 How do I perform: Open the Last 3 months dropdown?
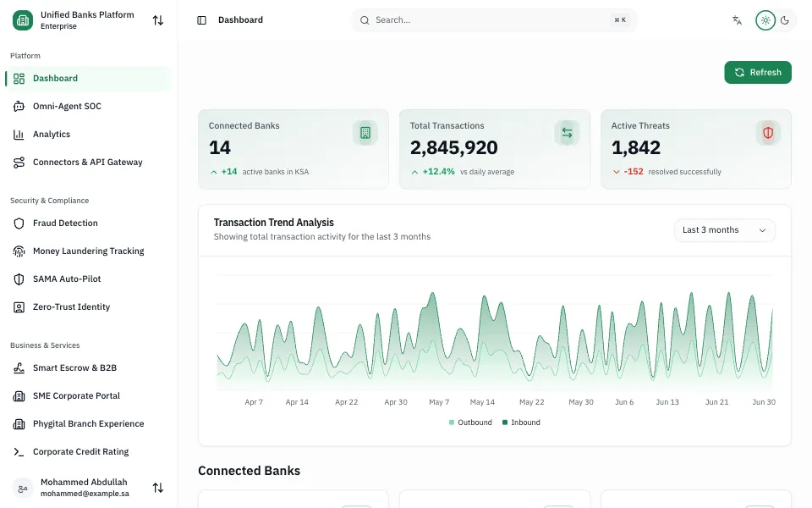click(725, 230)
